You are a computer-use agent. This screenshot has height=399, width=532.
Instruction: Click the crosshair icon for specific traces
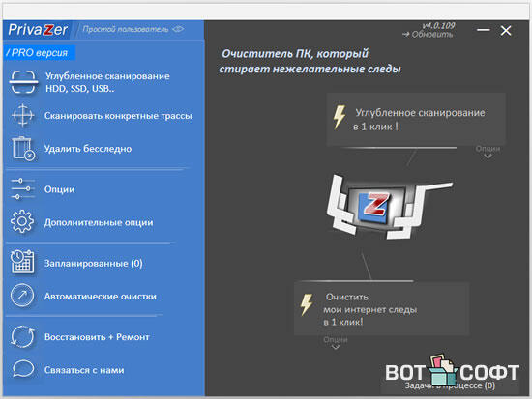22,115
